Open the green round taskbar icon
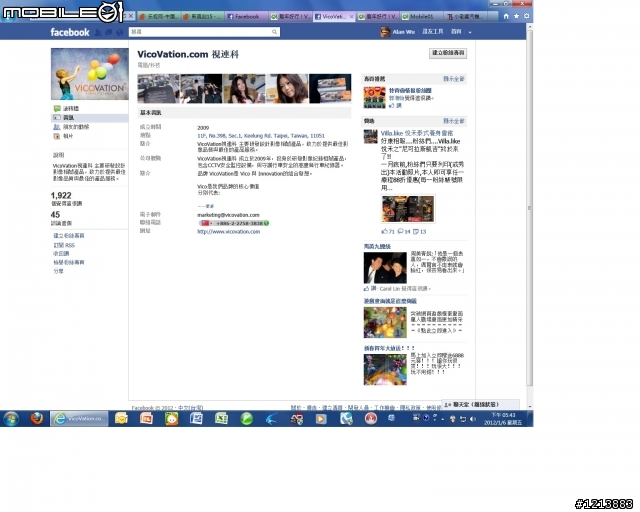Viewport: 640px width, 512px height. coord(247,419)
